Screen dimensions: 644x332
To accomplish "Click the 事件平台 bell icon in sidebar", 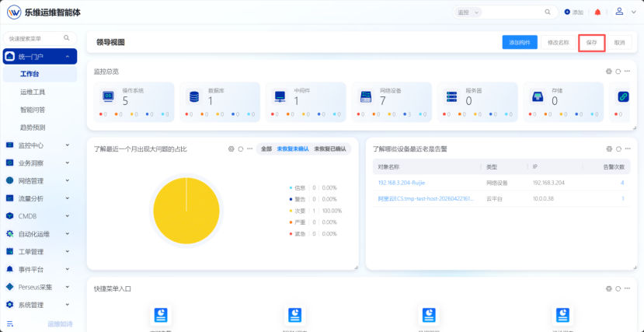I will point(10,269).
